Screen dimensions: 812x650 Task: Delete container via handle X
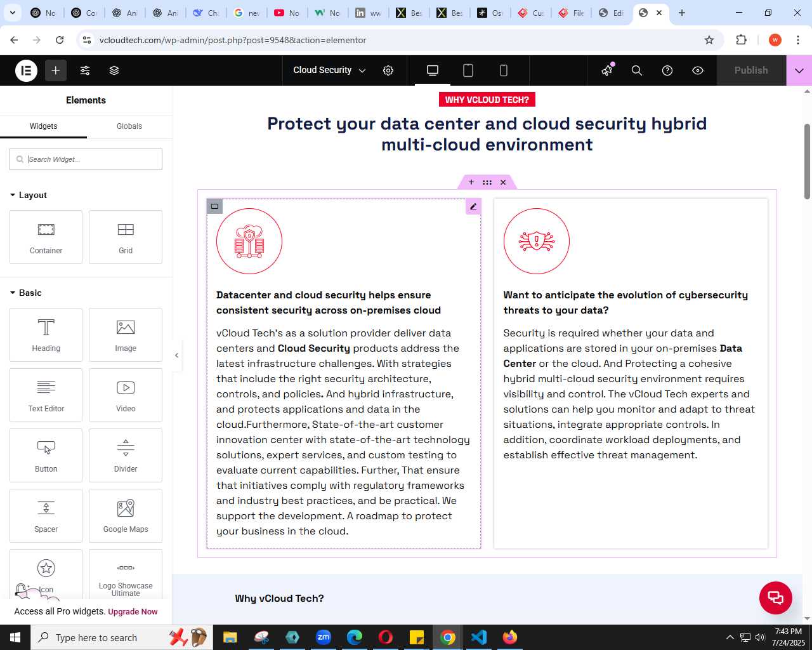click(503, 182)
